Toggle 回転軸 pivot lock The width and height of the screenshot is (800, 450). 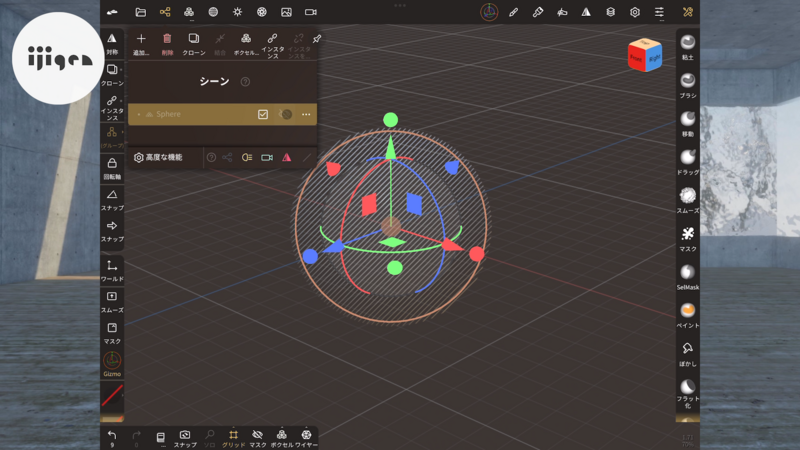pos(112,169)
